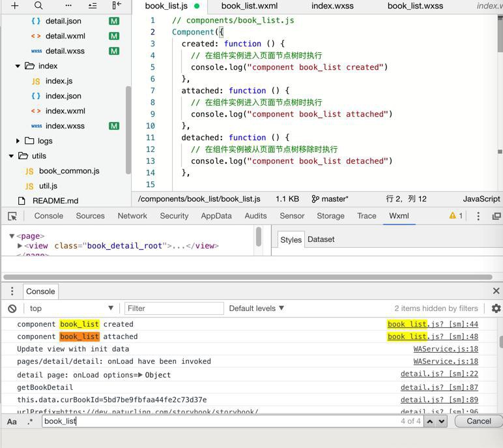The width and height of the screenshot is (503, 448).
Task: Toggle match case Aa option
Action: (12, 421)
